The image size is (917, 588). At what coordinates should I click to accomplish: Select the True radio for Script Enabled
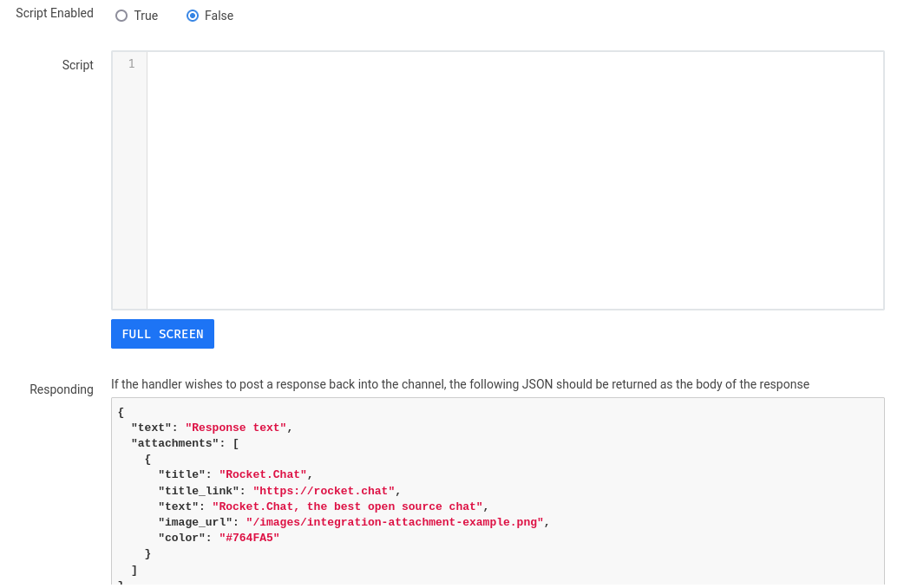click(x=121, y=16)
